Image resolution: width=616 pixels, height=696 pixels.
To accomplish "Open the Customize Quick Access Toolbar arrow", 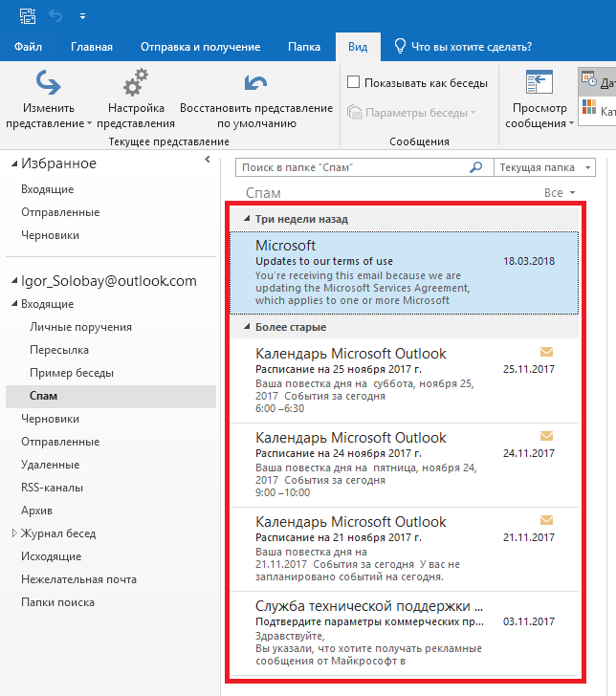I will pos(82,16).
